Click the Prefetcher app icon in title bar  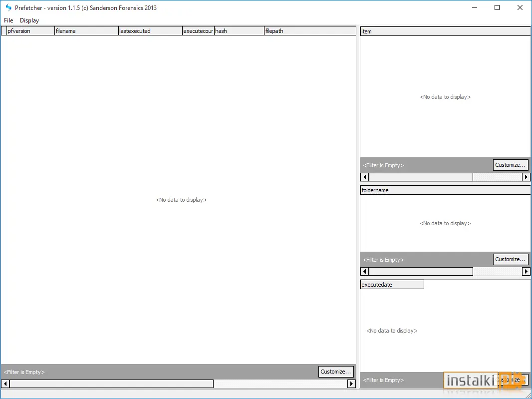click(x=8, y=7)
